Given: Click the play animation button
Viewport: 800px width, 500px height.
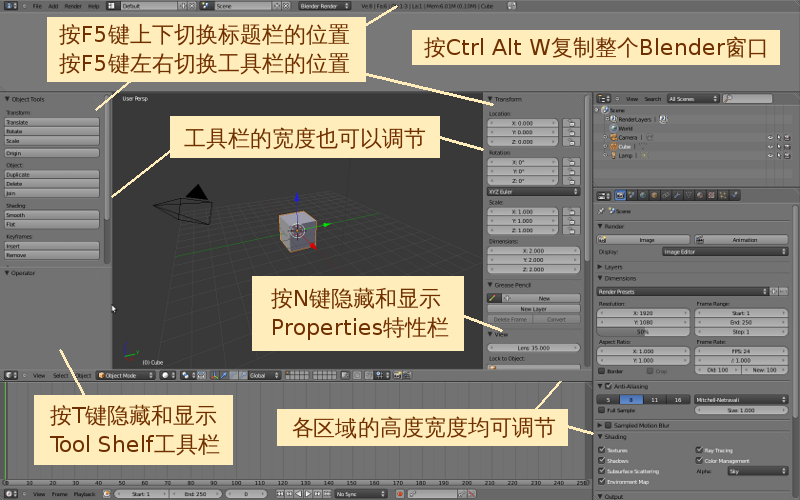Looking at the screenshot, I should pos(308,494).
